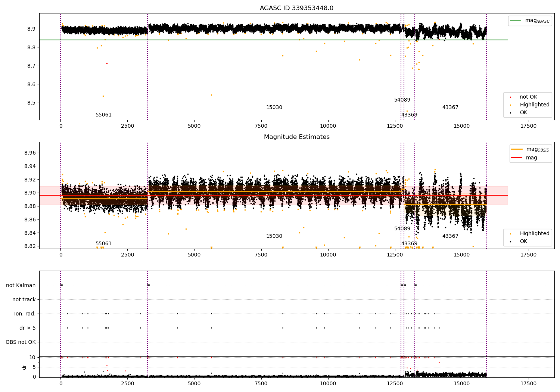This screenshot has height=392, width=560.
Task: Click the y-axis tick 5 in the bottom plot
Action: 34,367
